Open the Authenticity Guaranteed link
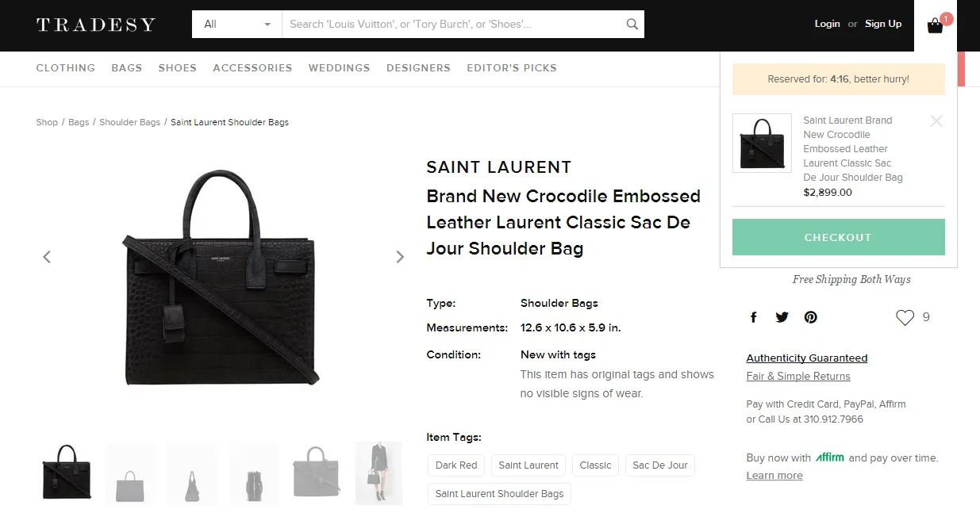This screenshot has height=513, width=980. pyautogui.click(x=806, y=358)
